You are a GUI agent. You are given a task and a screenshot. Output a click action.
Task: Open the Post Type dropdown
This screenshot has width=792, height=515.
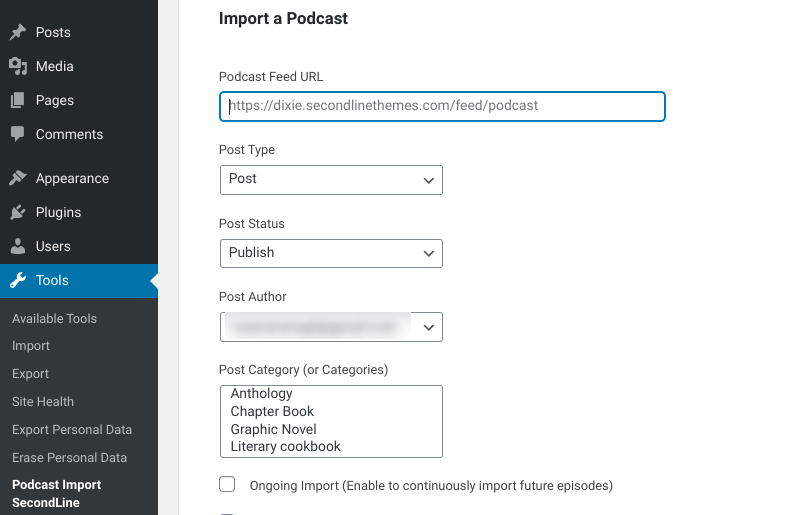pos(330,180)
